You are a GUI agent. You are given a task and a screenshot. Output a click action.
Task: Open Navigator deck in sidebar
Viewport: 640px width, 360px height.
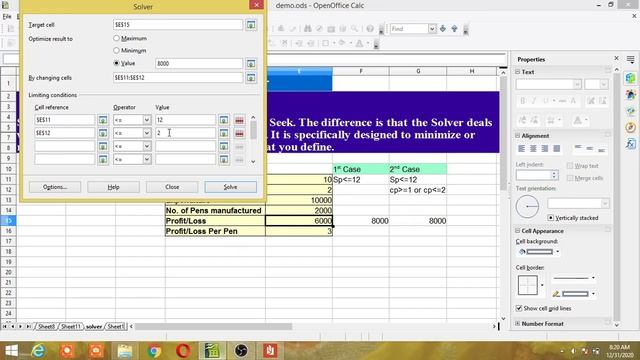[x=631, y=127]
